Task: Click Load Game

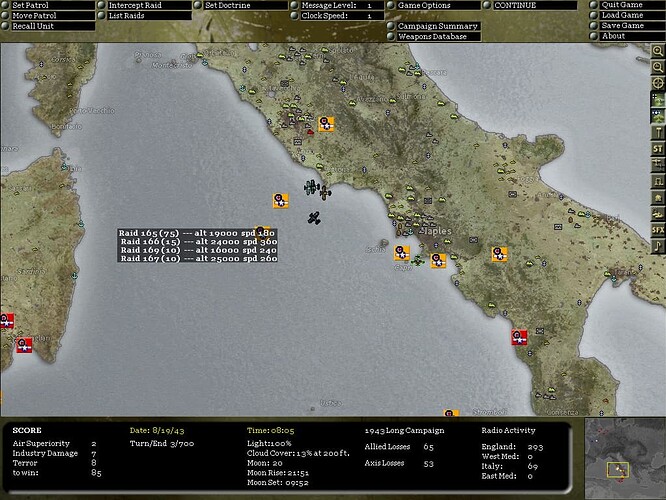Action: point(627,15)
